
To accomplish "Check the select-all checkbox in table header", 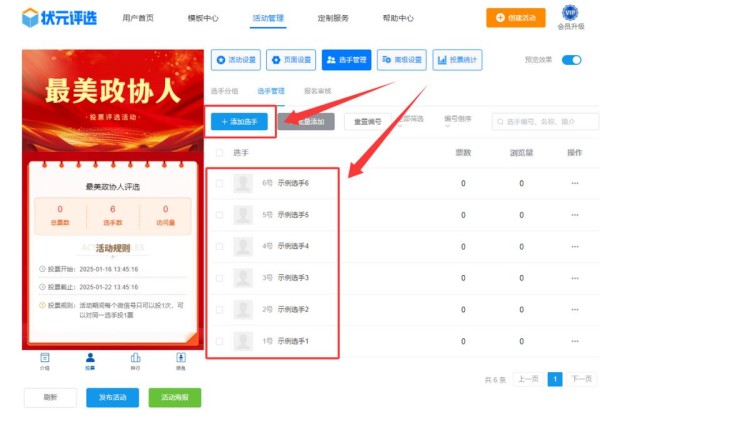I will [220, 153].
